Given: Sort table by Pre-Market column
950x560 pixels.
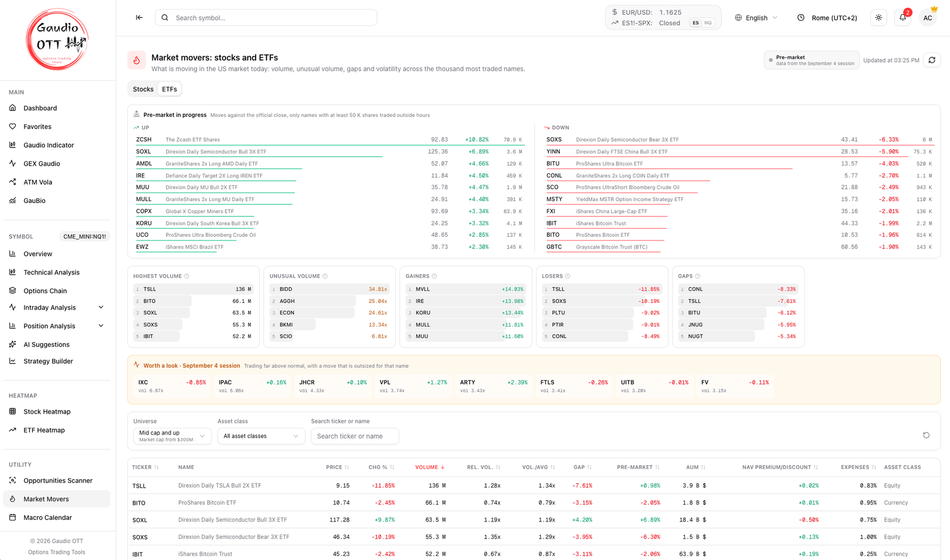Looking at the screenshot, I should (x=638, y=467).
